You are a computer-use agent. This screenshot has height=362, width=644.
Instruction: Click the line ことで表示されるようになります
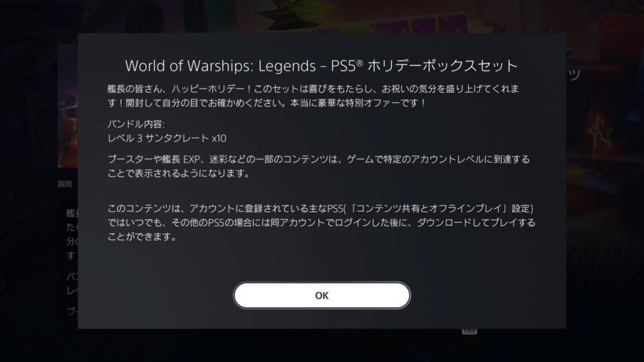point(179,173)
